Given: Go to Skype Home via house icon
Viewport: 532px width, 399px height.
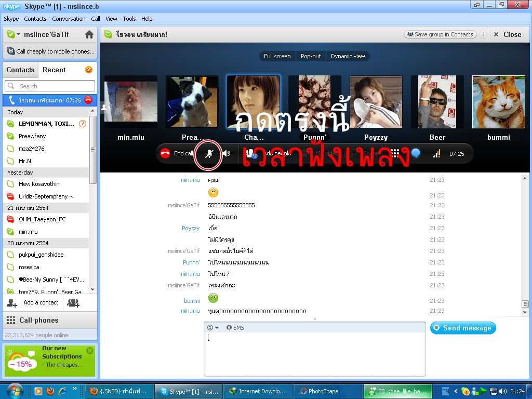Looking at the screenshot, I should (x=89, y=34).
